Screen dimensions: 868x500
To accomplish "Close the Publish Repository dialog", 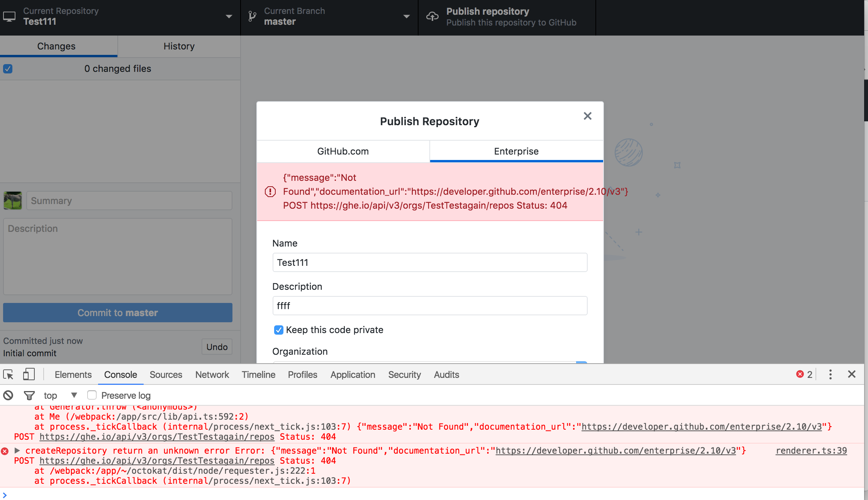I will point(587,116).
